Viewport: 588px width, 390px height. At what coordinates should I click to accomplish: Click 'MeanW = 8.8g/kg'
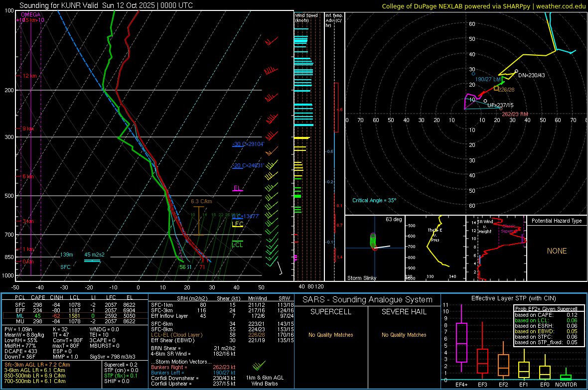(x=24, y=335)
